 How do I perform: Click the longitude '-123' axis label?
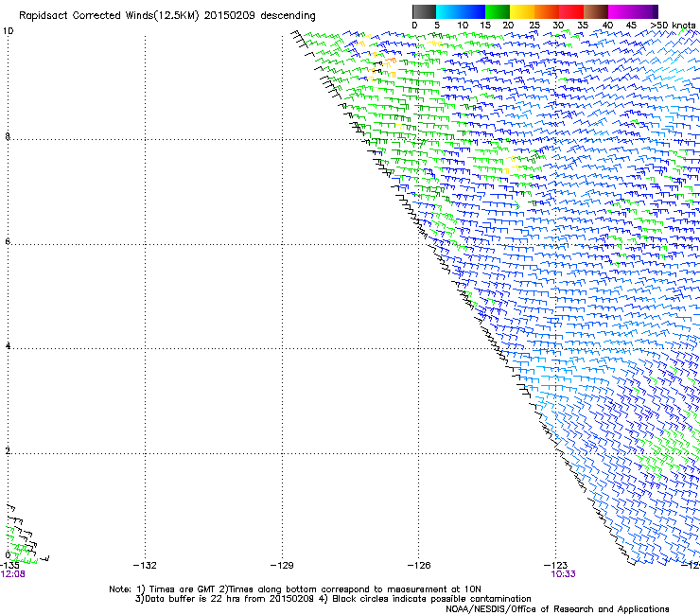click(556, 566)
